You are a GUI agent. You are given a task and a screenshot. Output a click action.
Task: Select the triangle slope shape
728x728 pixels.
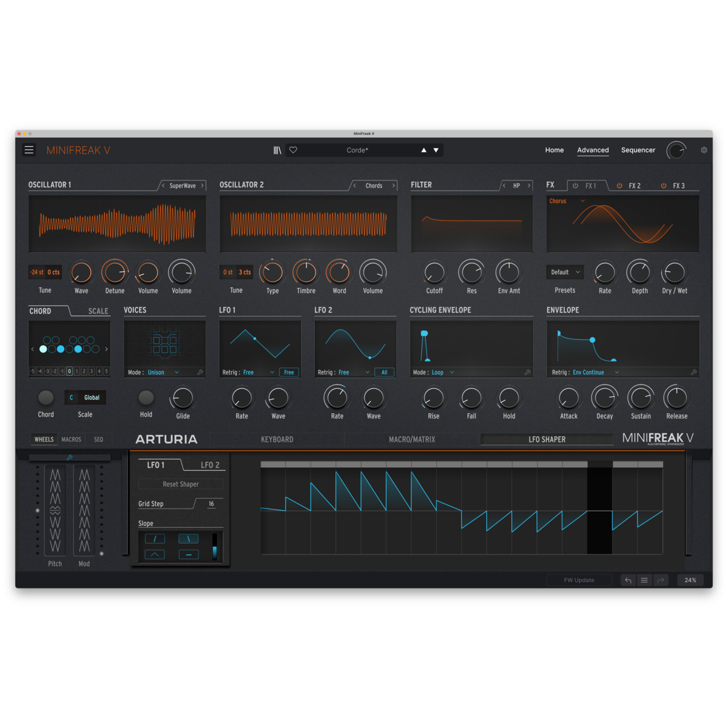(155, 554)
